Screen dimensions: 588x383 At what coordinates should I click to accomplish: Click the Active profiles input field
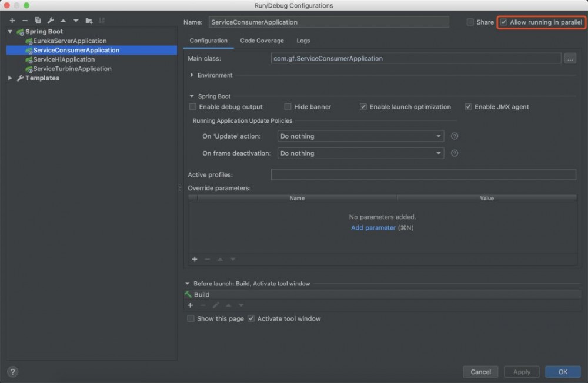tap(423, 175)
